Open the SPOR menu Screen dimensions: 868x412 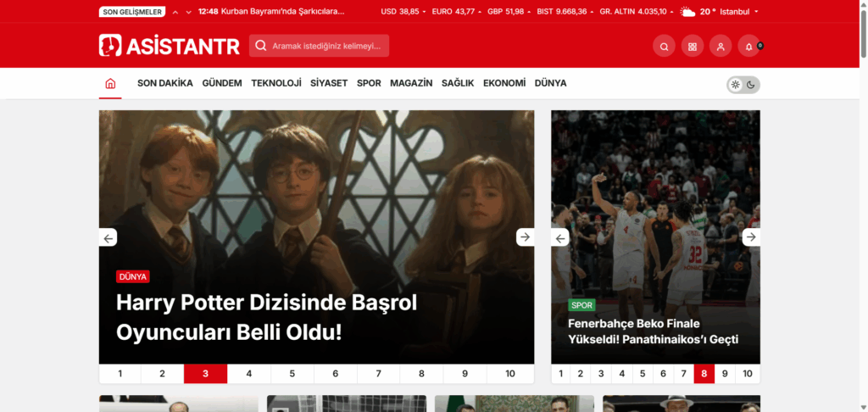click(x=369, y=83)
